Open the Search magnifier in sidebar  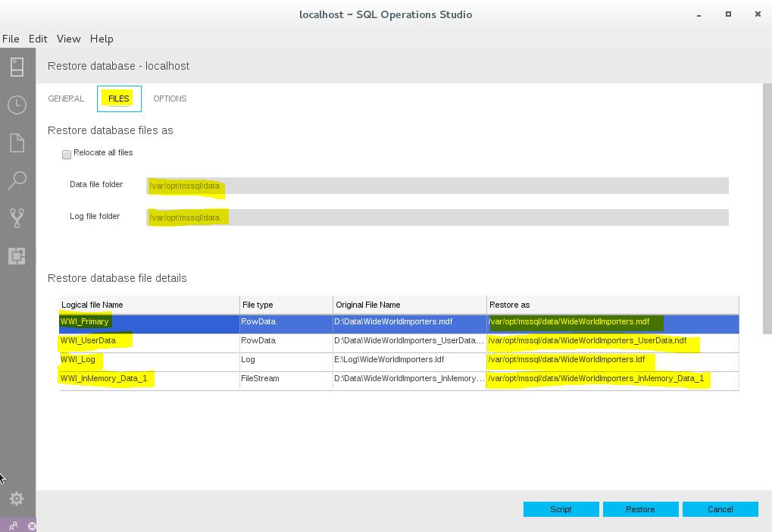[x=17, y=180]
